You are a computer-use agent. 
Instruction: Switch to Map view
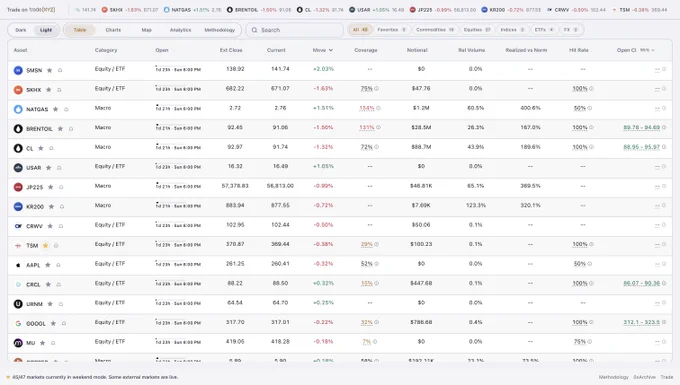[147, 30]
